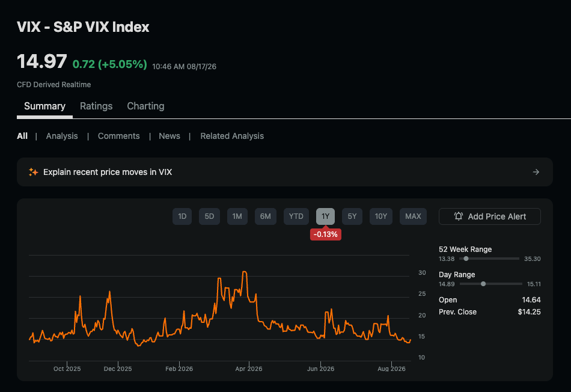Image resolution: width=571 pixels, height=392 pixels.
Task: Show year-to-date with YTD button
Action: (x=296, y=216)
